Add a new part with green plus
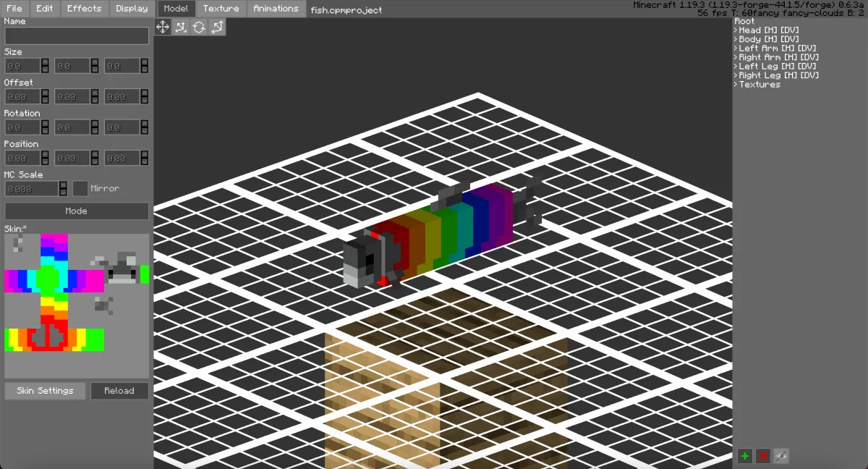The width and height of the screenshot is (868, 469). [744, 456]
